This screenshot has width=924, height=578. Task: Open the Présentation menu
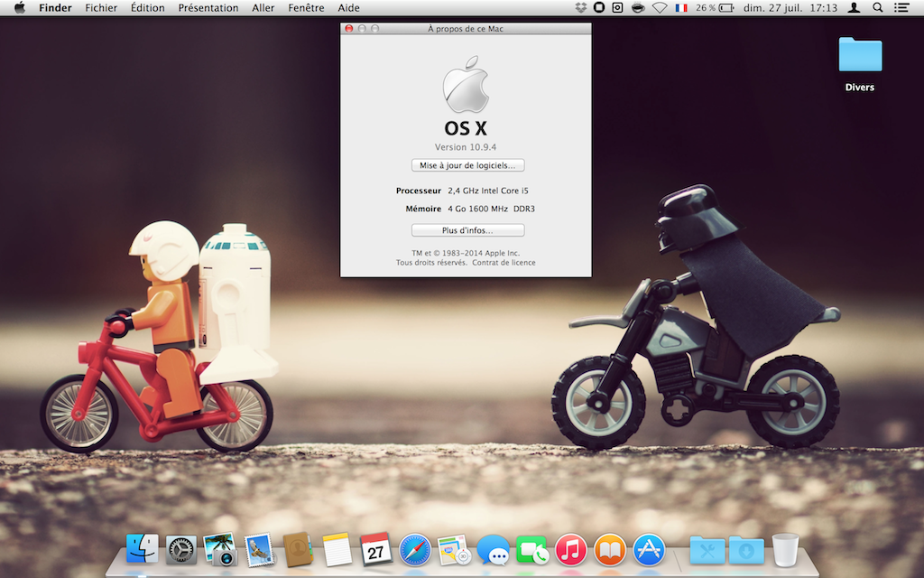tap(208, 7)
